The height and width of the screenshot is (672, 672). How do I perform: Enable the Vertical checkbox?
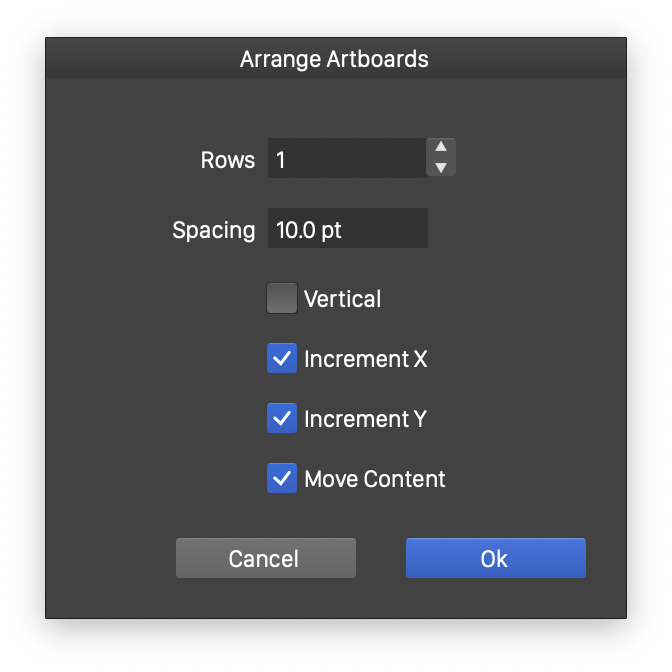[x=282, y=299]
